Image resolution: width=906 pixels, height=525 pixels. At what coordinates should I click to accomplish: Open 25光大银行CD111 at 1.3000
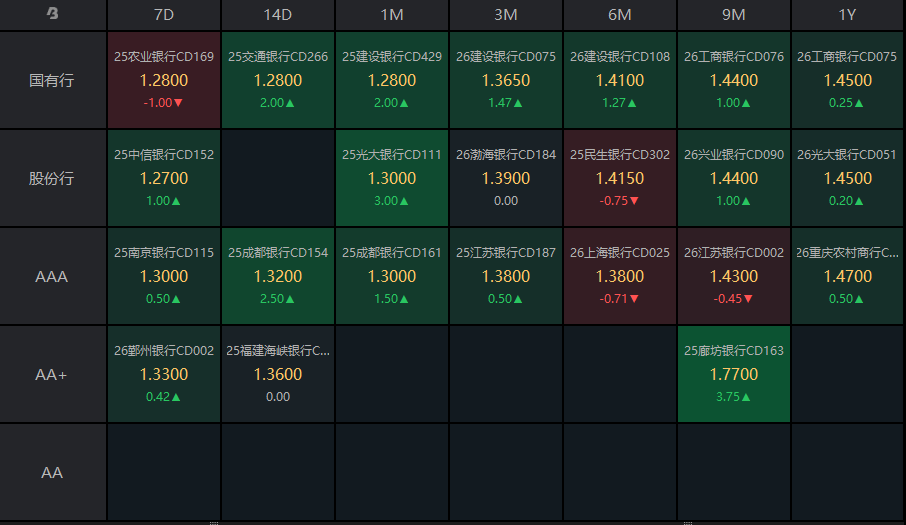[x=392, y=178]
